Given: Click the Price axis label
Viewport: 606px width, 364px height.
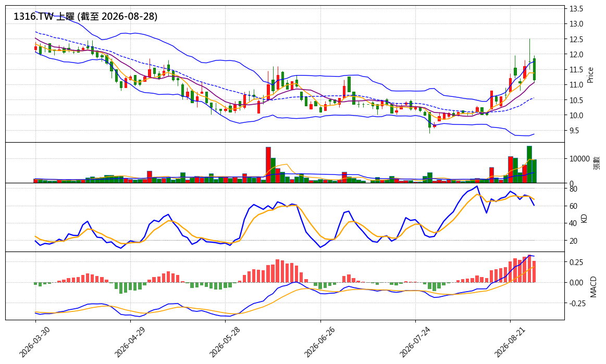Looking at the screenshot, I should [x=590, y=75].
